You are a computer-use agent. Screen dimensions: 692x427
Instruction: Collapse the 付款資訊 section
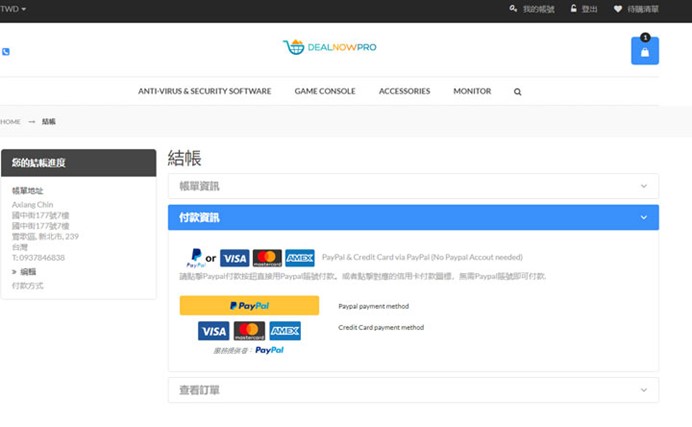[x=412, y=217]
